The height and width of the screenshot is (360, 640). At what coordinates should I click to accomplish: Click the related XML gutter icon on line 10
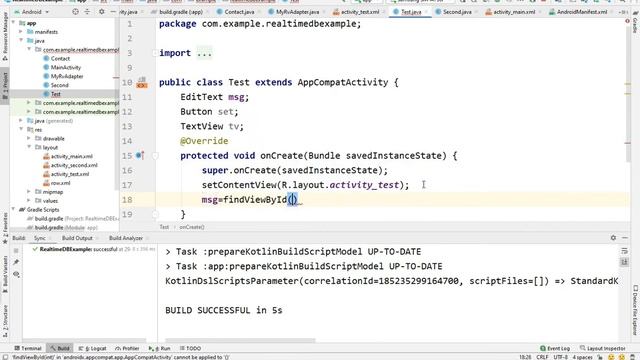(x=142, y=82)
